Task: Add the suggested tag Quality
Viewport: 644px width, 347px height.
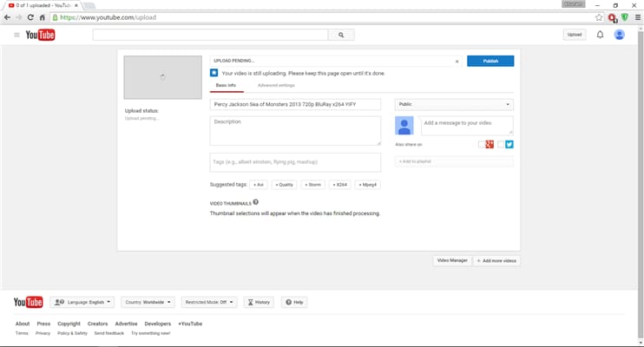Action: click(x=284, y=185)
